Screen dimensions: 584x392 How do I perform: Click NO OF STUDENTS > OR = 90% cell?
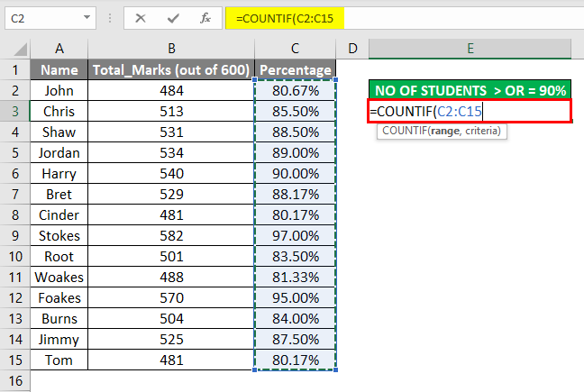470,90
